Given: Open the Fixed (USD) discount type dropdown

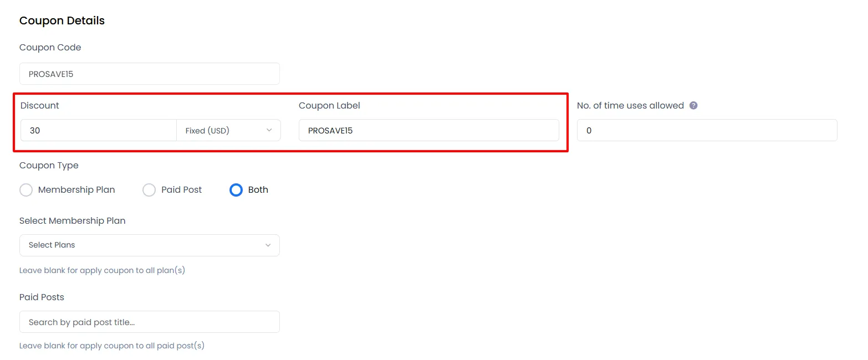Looking at the screenshot, I should 229,130.
